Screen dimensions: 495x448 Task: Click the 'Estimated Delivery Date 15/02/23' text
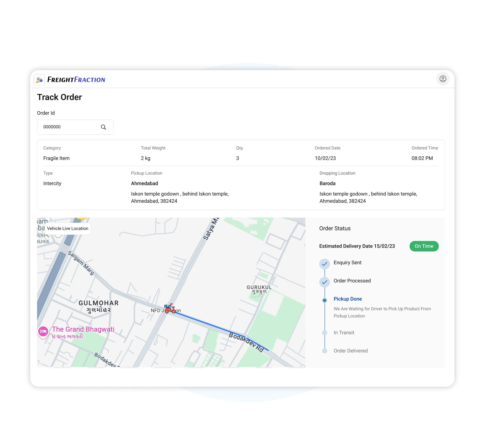357,246
